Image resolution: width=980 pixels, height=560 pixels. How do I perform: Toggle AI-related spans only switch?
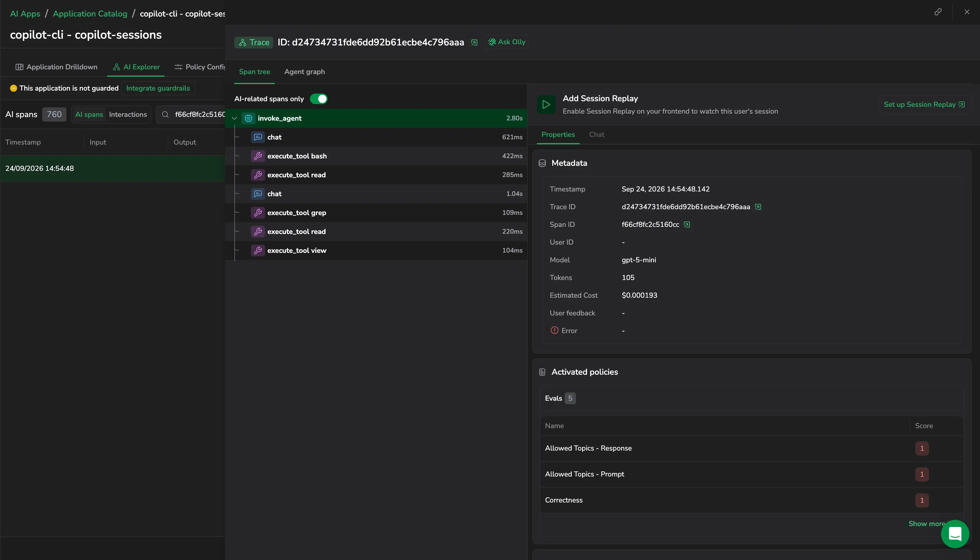[318, 99]
